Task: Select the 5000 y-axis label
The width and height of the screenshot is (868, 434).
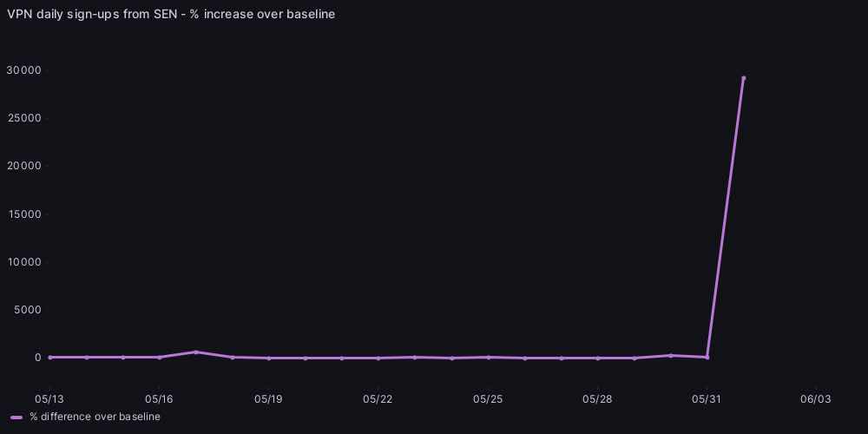Action: pos(28,309)
